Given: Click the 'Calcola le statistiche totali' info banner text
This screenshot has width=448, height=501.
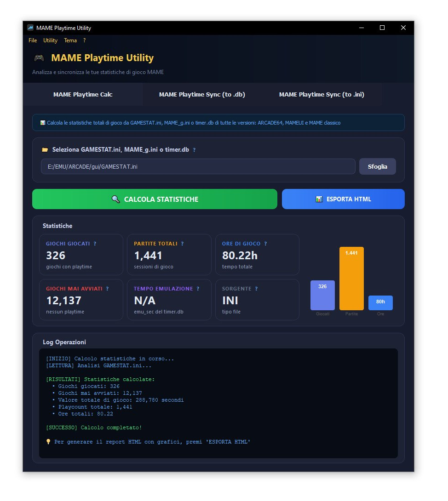Looking at the screenshot, I should click(x=194, y=123).
